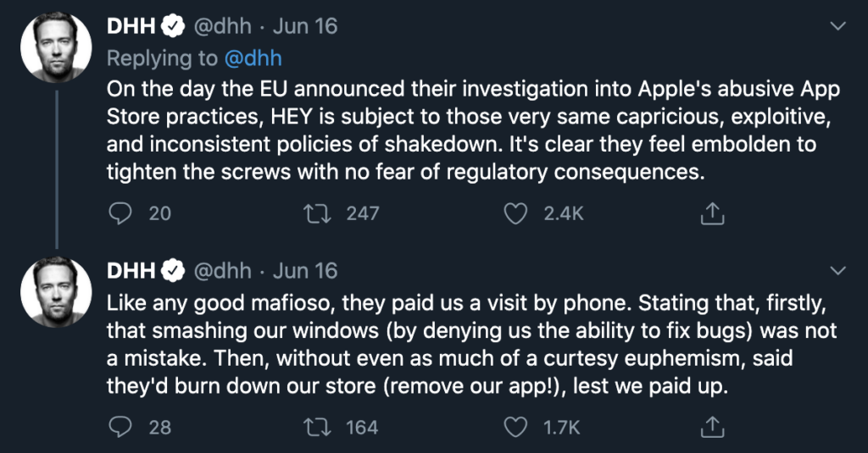The height and width of the screenshot is (453, 868).
Task: Retweet the mafioso tweet
Action: [x=316, y=427]
